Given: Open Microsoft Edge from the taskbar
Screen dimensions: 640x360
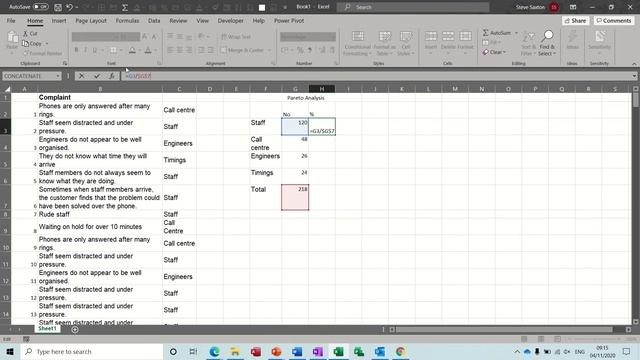Looking at the screenshot, I should tap(214, 351).
